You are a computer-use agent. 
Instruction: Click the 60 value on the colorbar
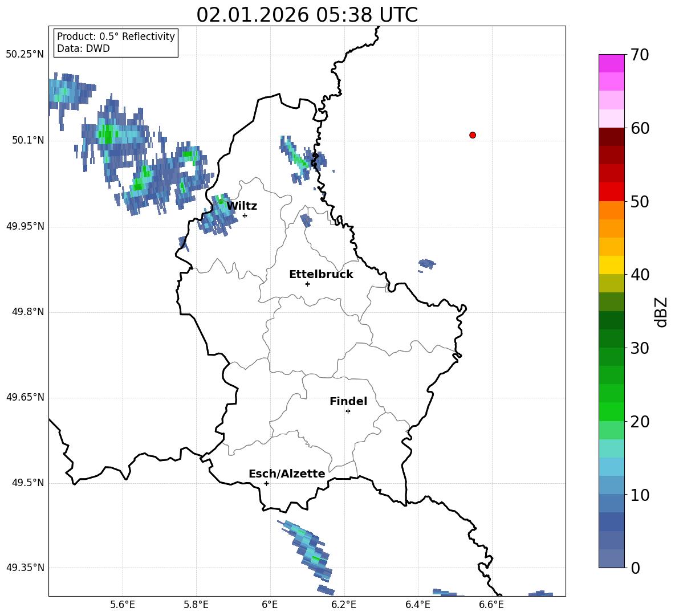coord(640,128)
